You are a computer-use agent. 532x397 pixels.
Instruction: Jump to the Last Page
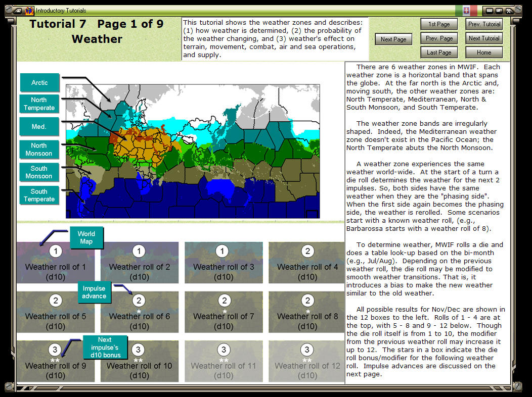[439, 53]
